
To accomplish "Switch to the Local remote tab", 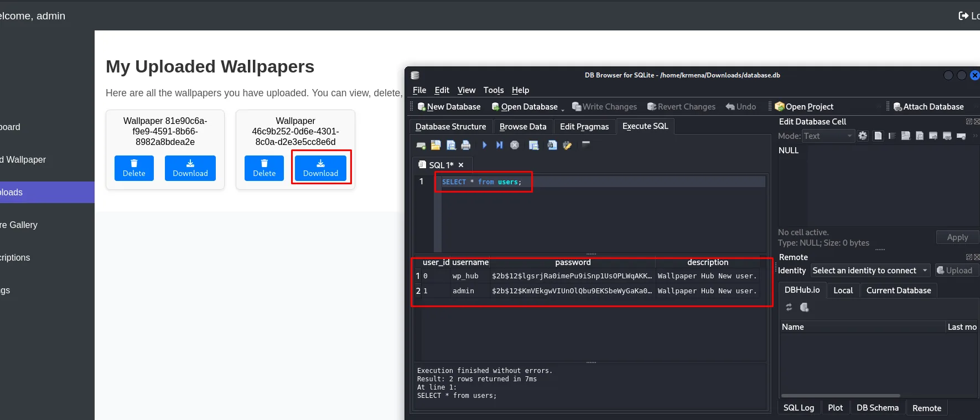I will 843,291.
